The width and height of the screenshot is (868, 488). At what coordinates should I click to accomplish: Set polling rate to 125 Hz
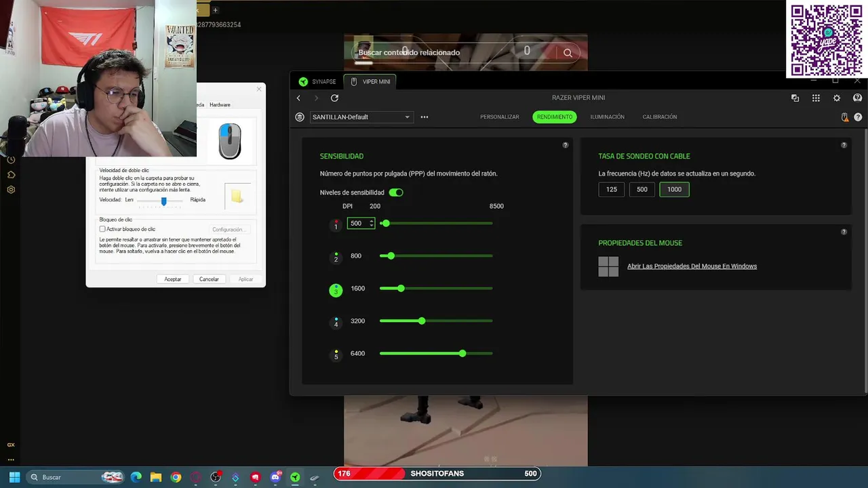point(612,190)
